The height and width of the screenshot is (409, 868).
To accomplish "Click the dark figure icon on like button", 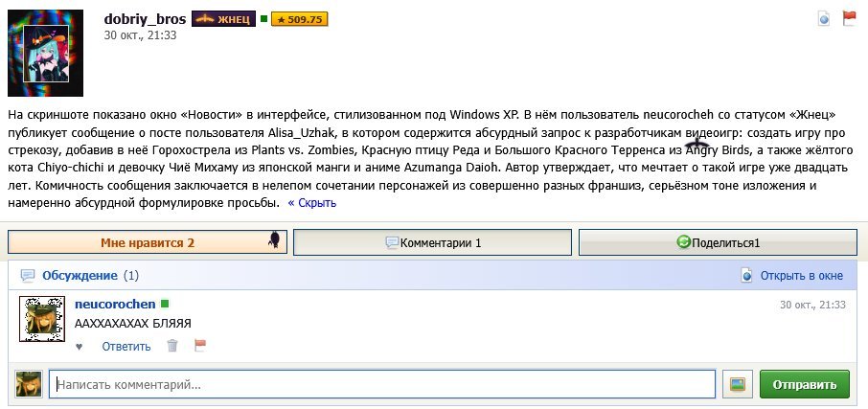I will (274, 240).
